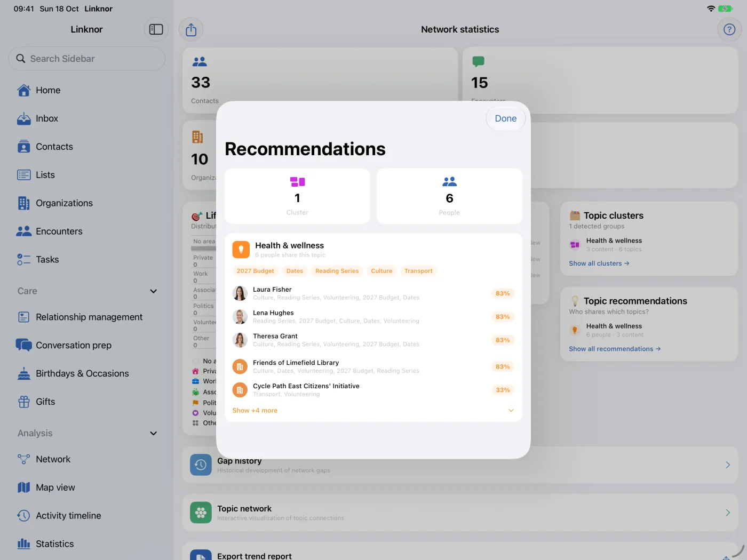Open Map view in the sidebar
This screenshot has height=560, width=747.
pyautogui.click(x=87, y=487)
